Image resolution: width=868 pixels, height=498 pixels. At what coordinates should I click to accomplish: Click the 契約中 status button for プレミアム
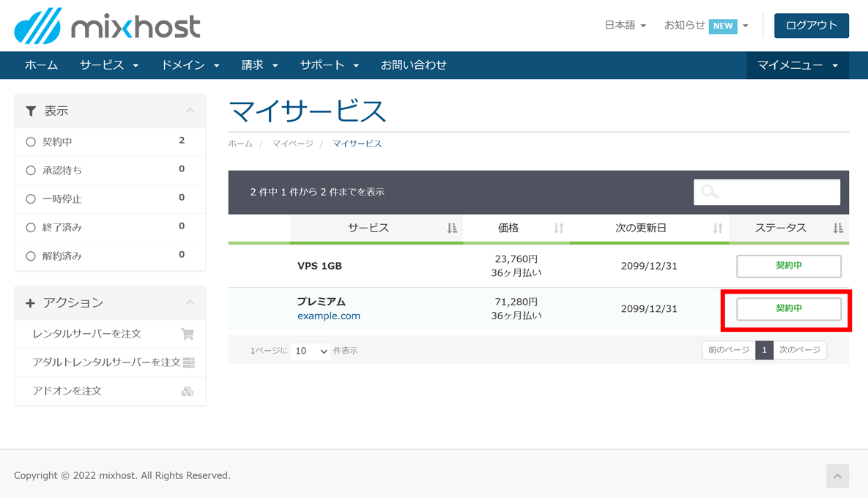pos(789,309)
